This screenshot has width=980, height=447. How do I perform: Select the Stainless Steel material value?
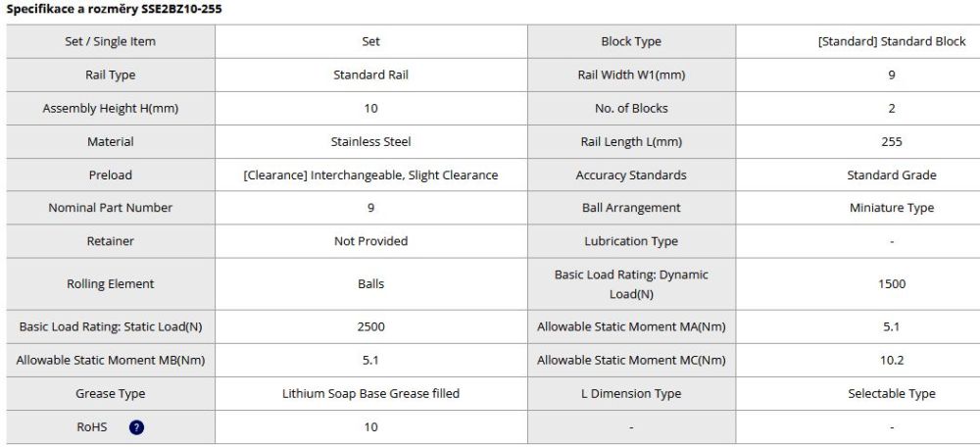(370, 142)
